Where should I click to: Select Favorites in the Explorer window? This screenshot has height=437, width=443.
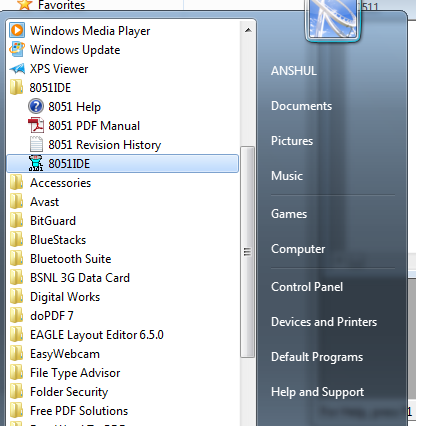(x=61, y=5)
